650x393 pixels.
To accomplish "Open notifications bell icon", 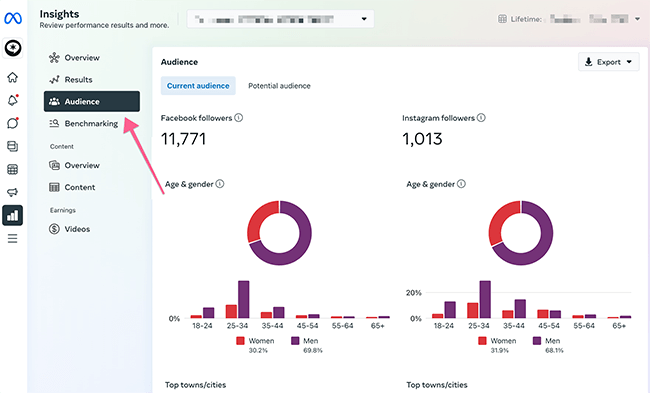I will (12, 100).
